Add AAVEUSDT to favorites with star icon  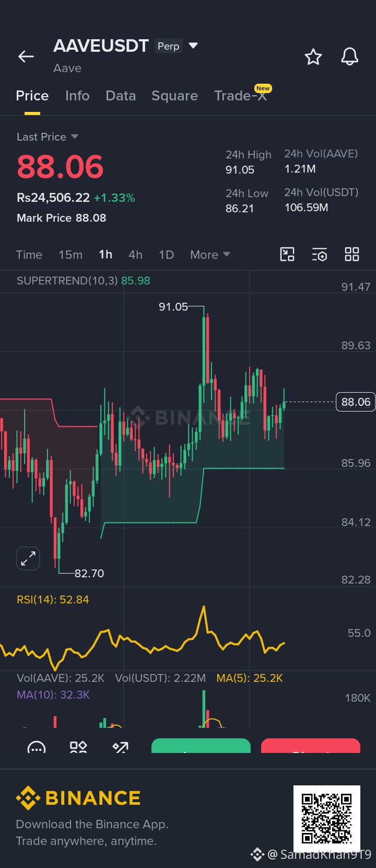click(313, 56)
